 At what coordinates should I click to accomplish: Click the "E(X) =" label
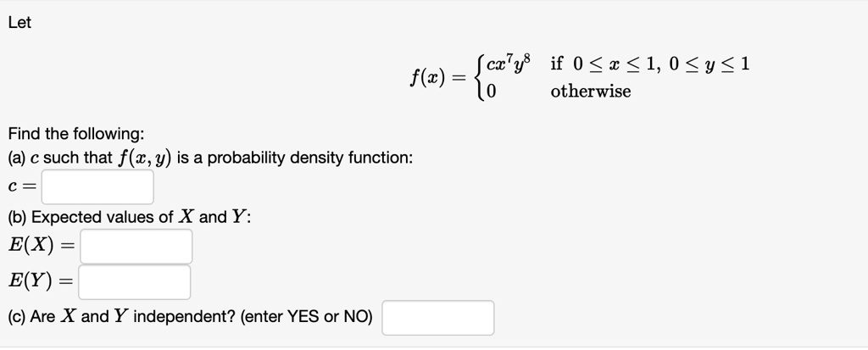click(41, 247)
